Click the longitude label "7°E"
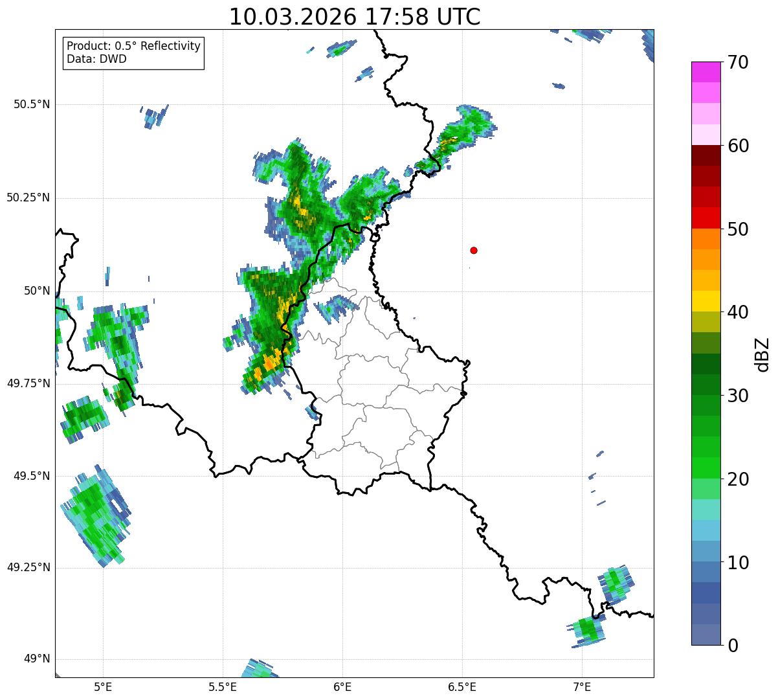The image size is (778, 700). (582, 687)
